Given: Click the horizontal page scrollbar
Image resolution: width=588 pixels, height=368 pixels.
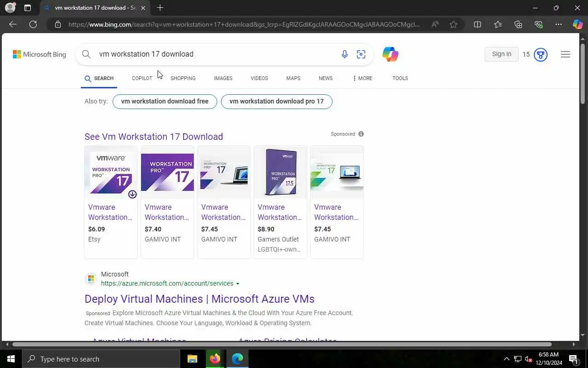Looking at the screenshot, I should pyautogui.click(x=282, y=344).
